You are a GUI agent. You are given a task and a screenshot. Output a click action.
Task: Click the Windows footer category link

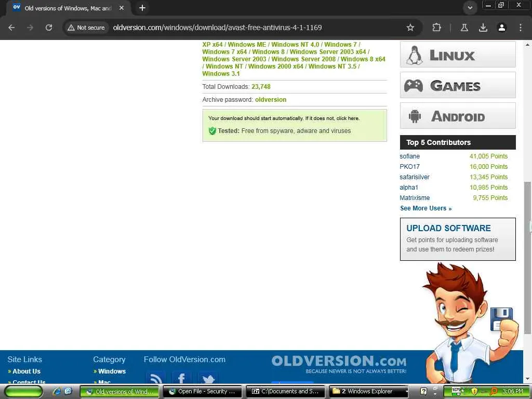(x=112, y=371)
